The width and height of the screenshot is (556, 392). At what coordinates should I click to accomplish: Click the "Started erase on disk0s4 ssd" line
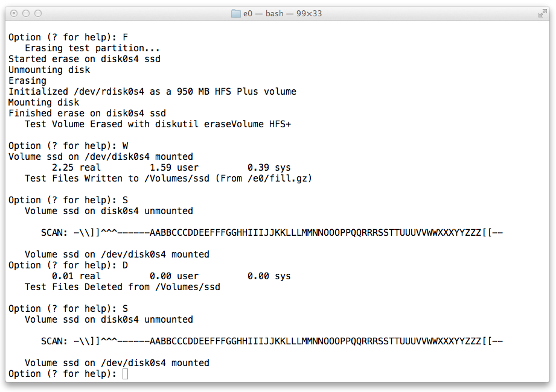click(85, 59)
